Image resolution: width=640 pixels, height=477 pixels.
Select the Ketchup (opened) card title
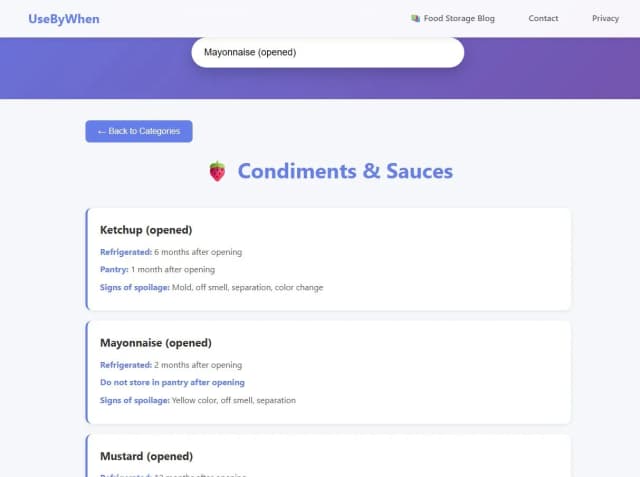coord(146,230)
